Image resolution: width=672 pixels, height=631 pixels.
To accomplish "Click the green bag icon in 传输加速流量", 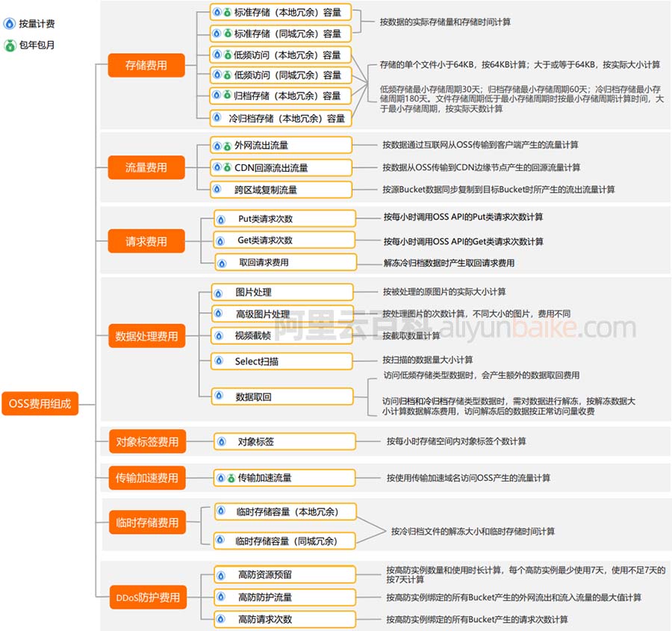I will (x=231, y=478).
